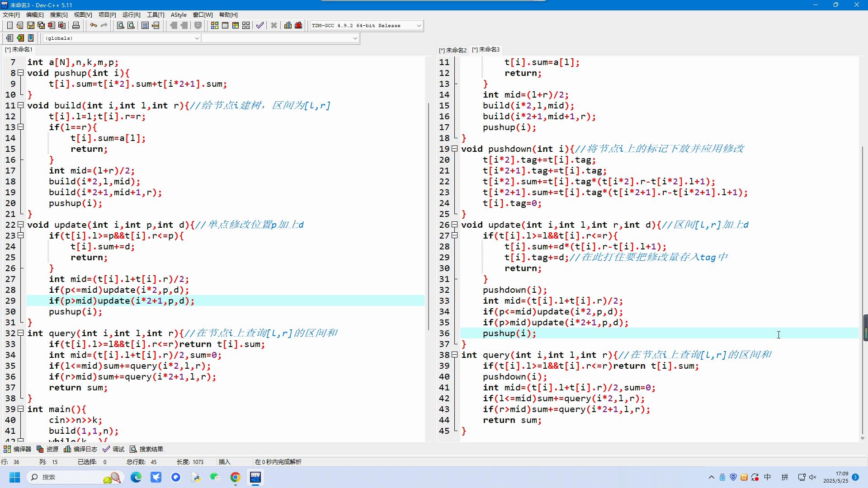868x488 pixels.
Task: Switch to the 未命名1 editor tab
Action: (x=19, y=49)
